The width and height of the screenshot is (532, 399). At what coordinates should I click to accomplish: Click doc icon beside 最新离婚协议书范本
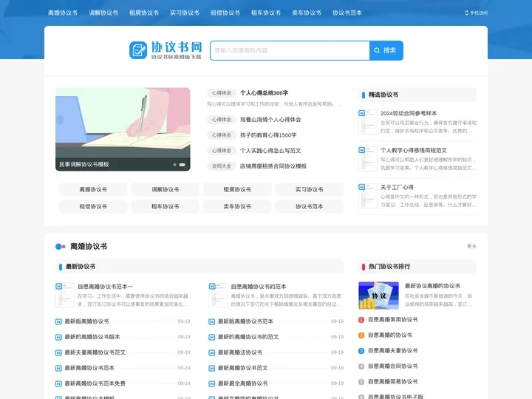(x=58, y=368)
